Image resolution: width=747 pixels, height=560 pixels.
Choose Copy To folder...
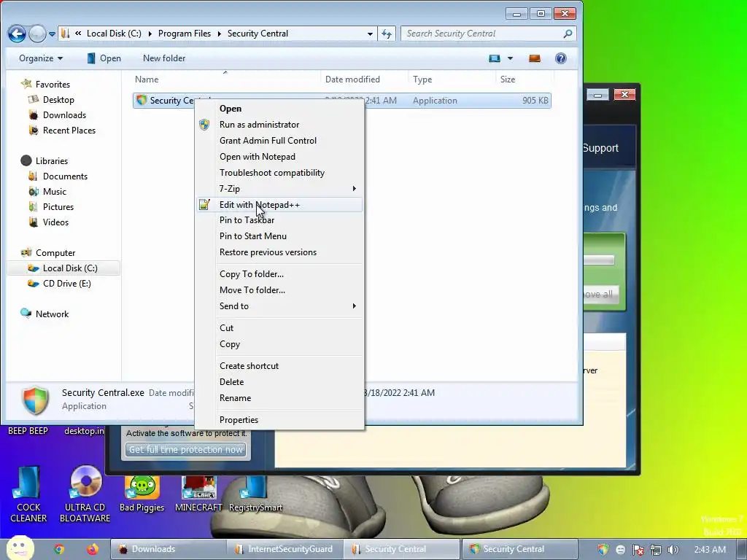click(279, 274)
